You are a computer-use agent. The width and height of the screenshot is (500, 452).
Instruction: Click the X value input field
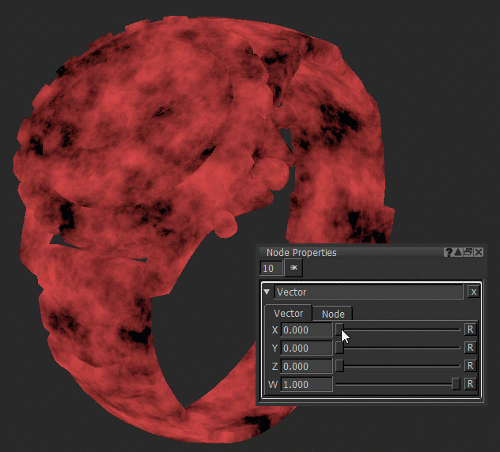(x=307, y=330)
